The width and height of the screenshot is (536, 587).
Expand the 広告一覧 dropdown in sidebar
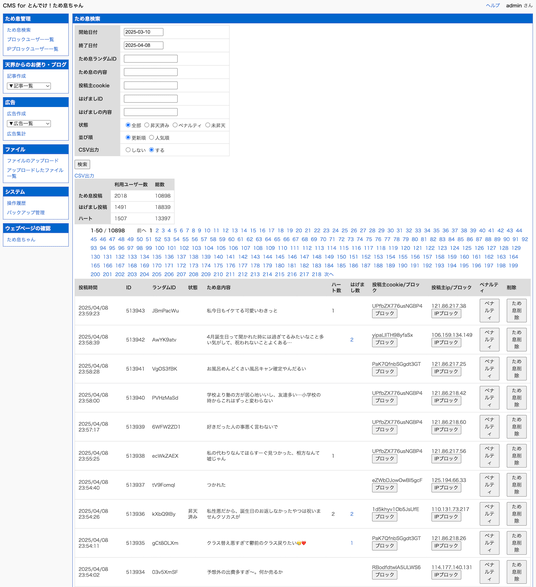click(29, 124)
